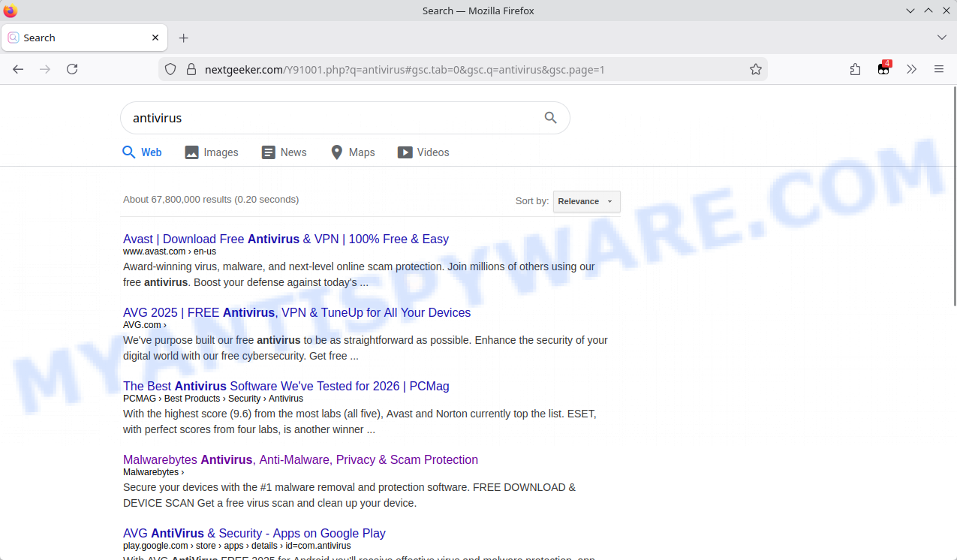Screen dimensions: 957x560
Task: Open the extension icon with red badge
Action: point(883,69)
